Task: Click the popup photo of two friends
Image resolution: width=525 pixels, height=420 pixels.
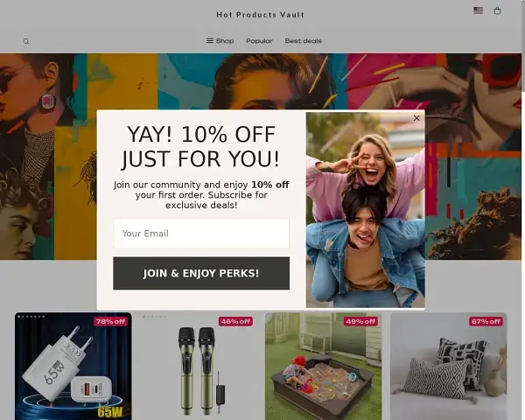Action: coord(365,210)
